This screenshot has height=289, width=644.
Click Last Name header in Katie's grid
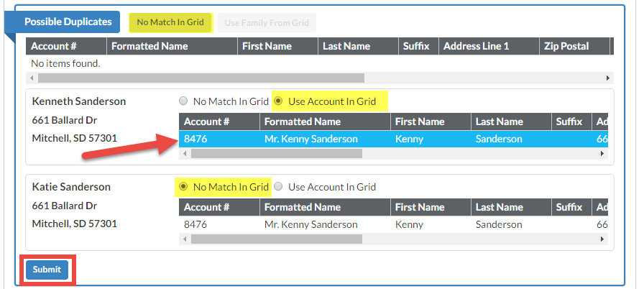[498, 207]
